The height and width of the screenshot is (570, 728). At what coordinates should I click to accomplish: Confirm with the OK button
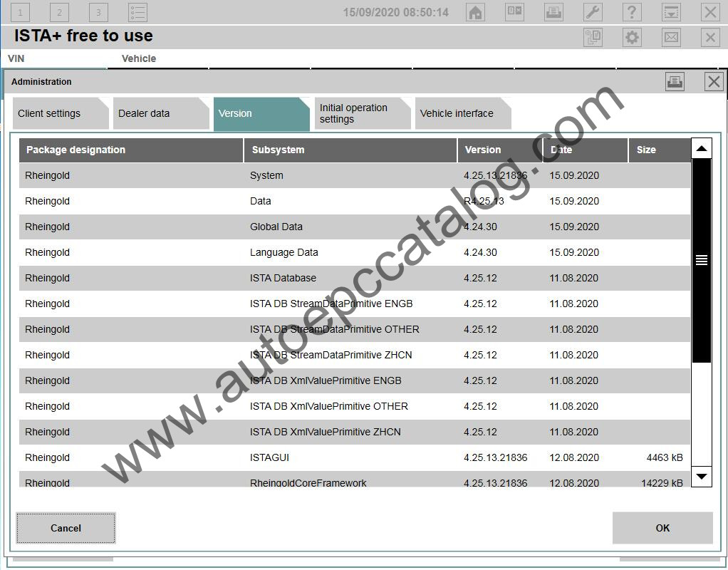pyautogui.click(x=662, y=528)
